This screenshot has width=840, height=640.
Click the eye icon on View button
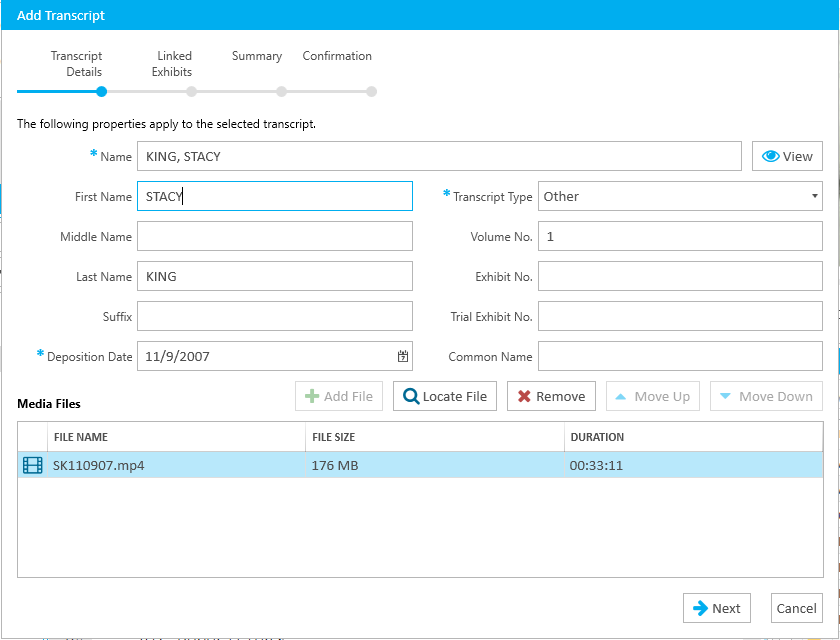[770, 156]
